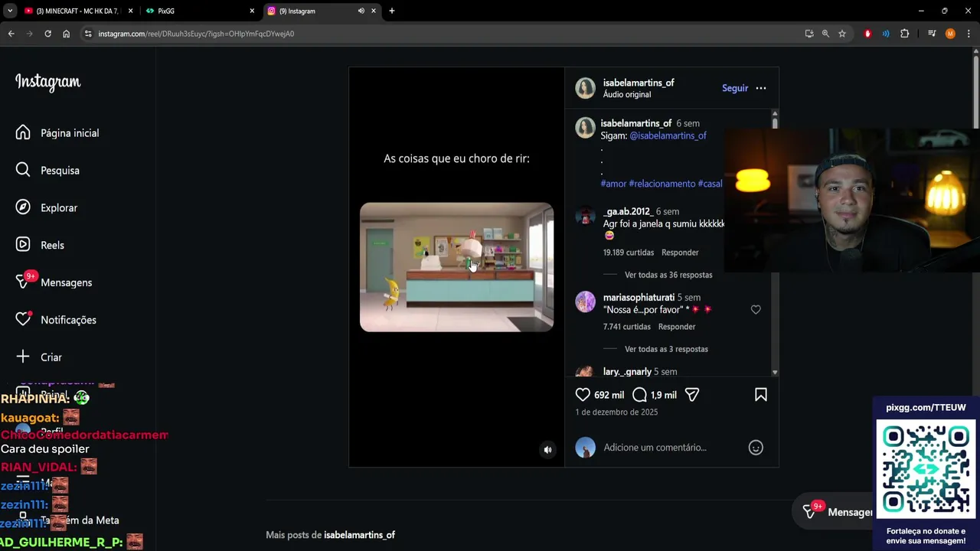The height and width of the screenshot is (551, 980).
Task: Open the Notificações heart icon
Action: point(23,320)
